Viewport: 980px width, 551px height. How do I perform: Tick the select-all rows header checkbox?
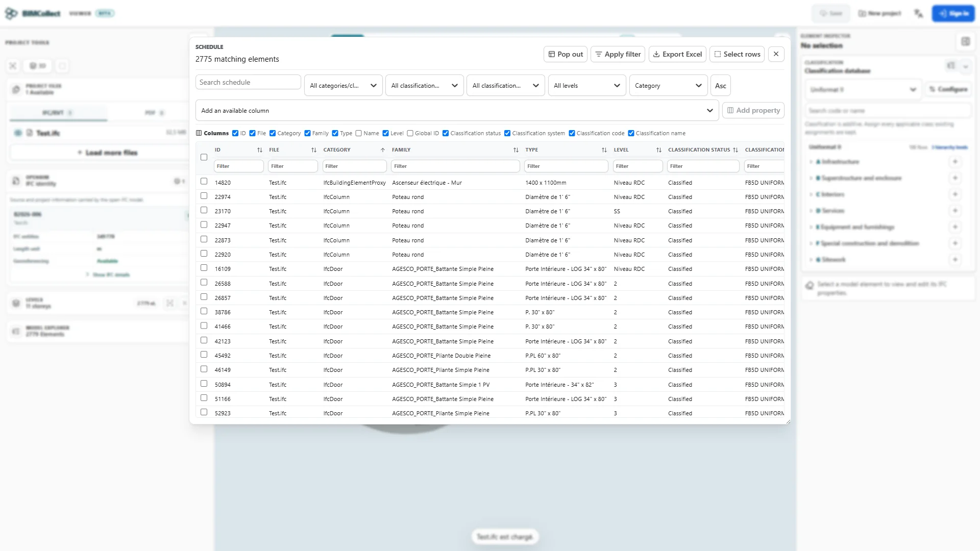point(204,157)
